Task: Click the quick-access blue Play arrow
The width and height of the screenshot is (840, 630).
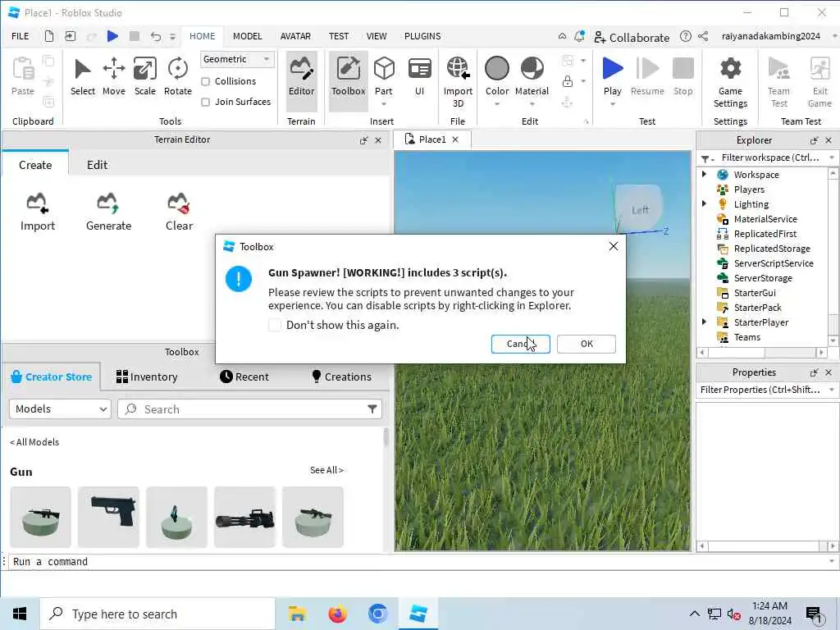Action: [112, 36]
